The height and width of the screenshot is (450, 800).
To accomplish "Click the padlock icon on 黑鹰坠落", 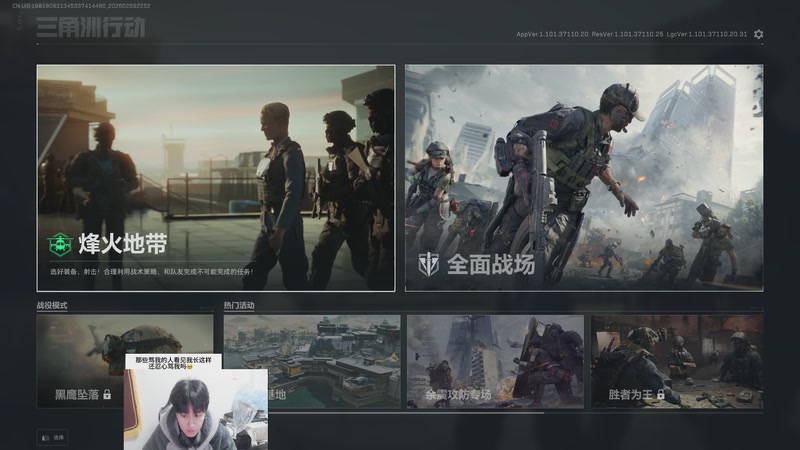I will pos(107,394).
